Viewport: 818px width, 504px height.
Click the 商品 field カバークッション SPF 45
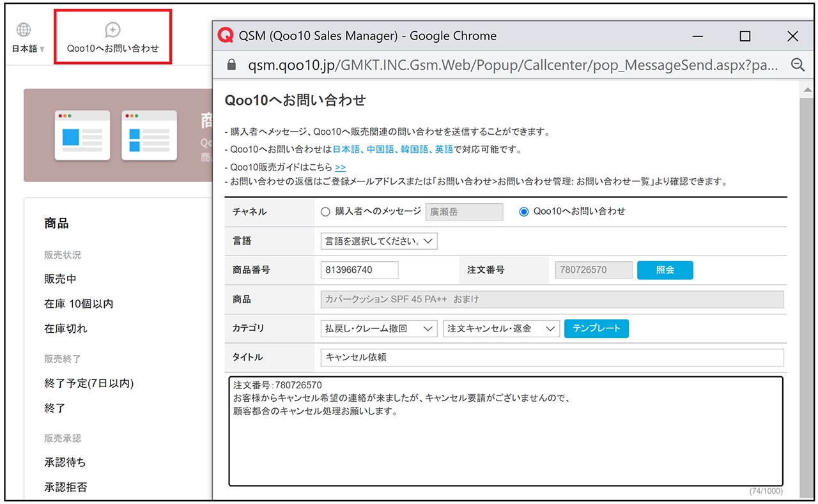click(x=552, y=299)
